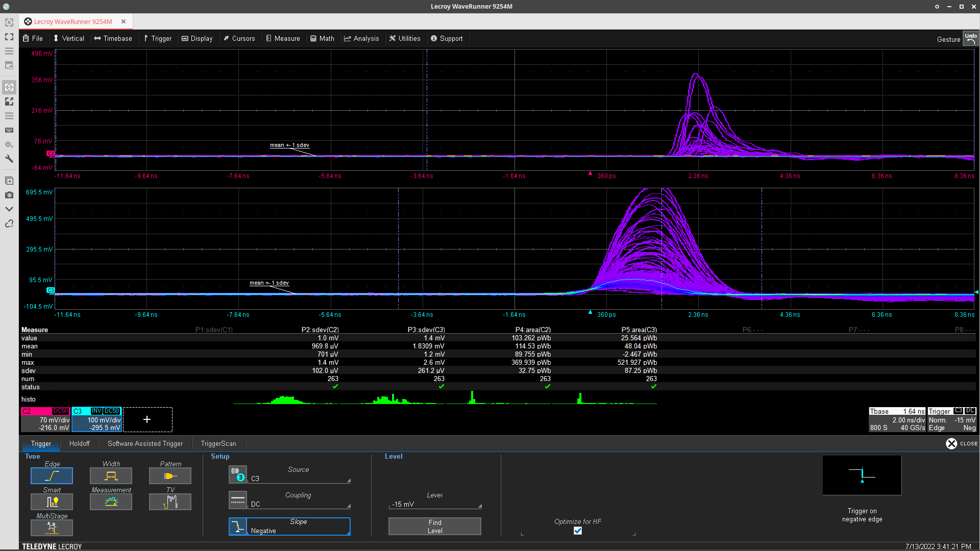This screenshot has width=980, height=551.
Task: Click the keyboard icon in sidebar
Action: pos(9,130)
